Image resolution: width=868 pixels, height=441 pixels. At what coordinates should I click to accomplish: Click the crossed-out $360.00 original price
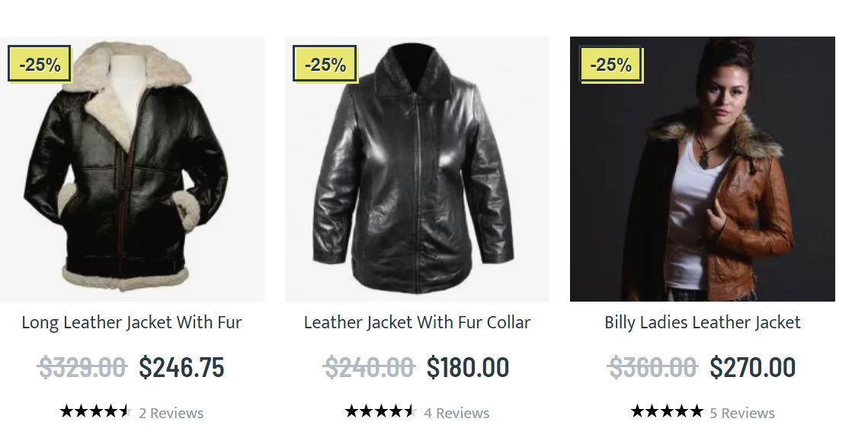[652, 368]
